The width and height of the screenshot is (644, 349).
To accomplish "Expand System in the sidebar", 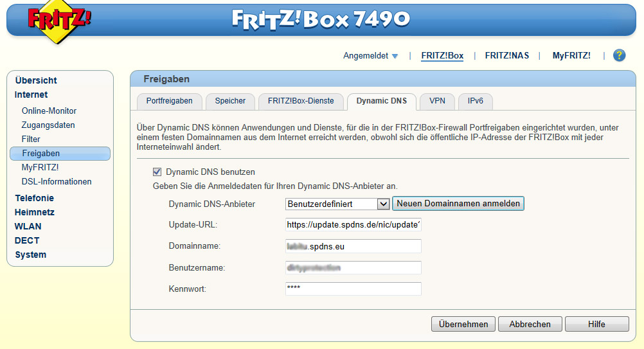I will click(31, 255).
